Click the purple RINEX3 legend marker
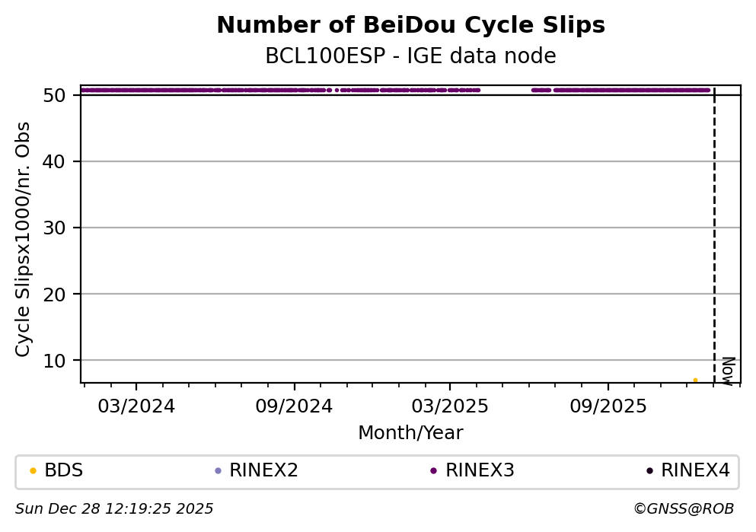756x532 pixels. click(433, 471)
